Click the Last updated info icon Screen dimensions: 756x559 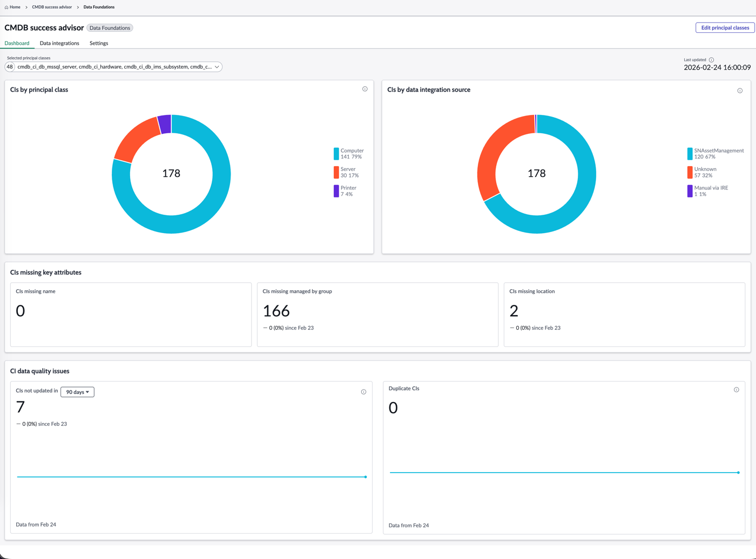tap(711, 60)
